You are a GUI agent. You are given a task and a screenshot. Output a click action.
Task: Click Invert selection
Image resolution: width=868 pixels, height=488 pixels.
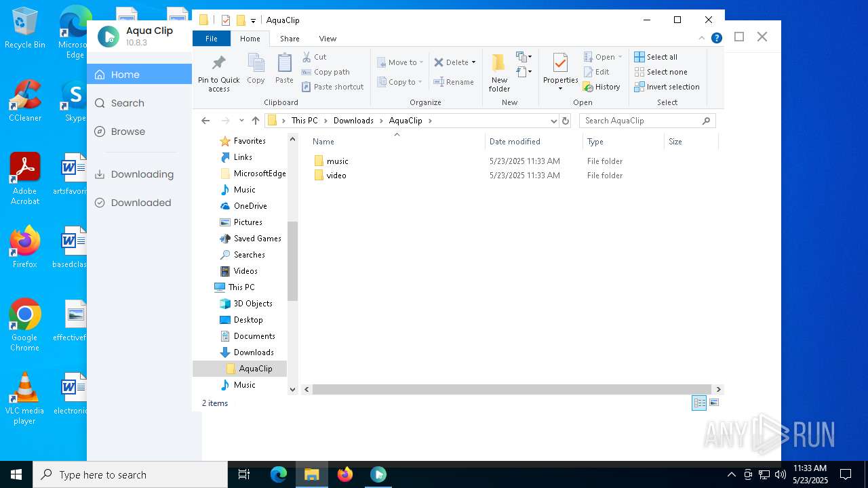click(x=667, y=87)
